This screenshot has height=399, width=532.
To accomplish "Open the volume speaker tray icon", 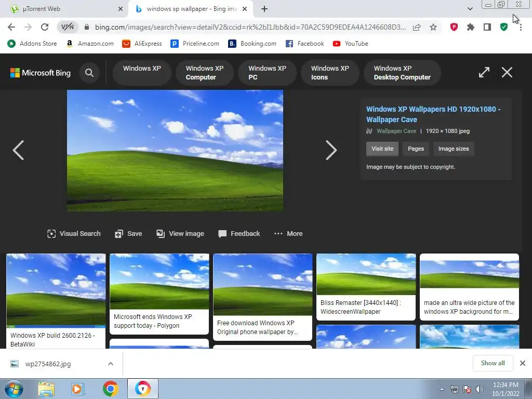I will [x=480, y=389].
